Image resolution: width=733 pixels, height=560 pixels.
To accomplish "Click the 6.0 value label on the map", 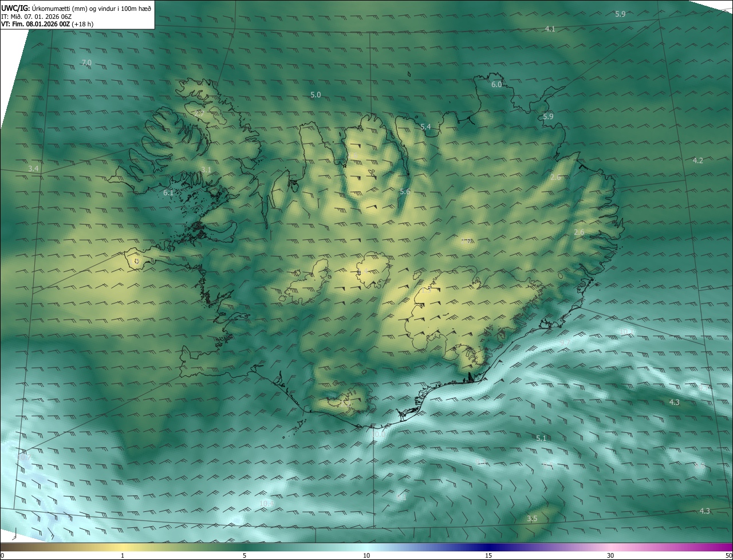I will pyautogui.click(x=496, y=84).
